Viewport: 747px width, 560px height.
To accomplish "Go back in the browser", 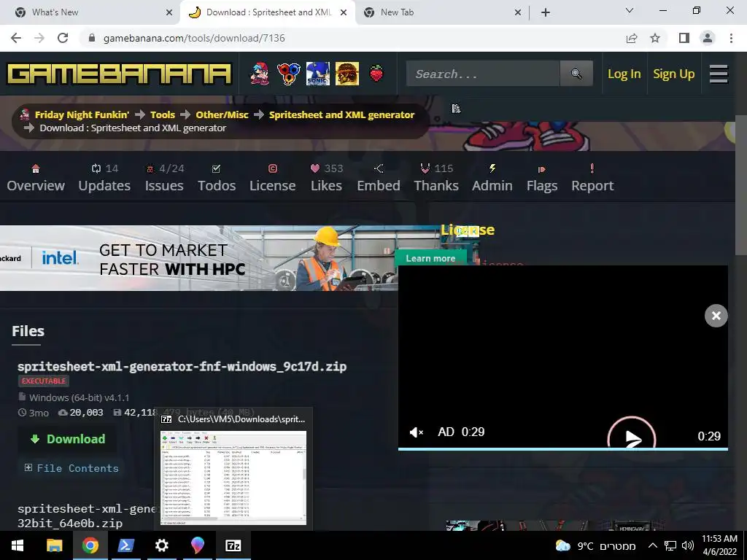I will pyautogui.click(x=16, y=38).
